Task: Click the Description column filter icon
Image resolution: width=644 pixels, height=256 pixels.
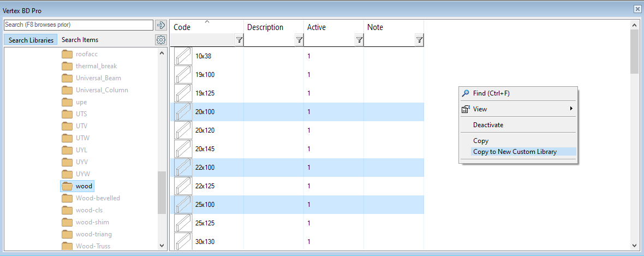Action: tap(299, 40)
